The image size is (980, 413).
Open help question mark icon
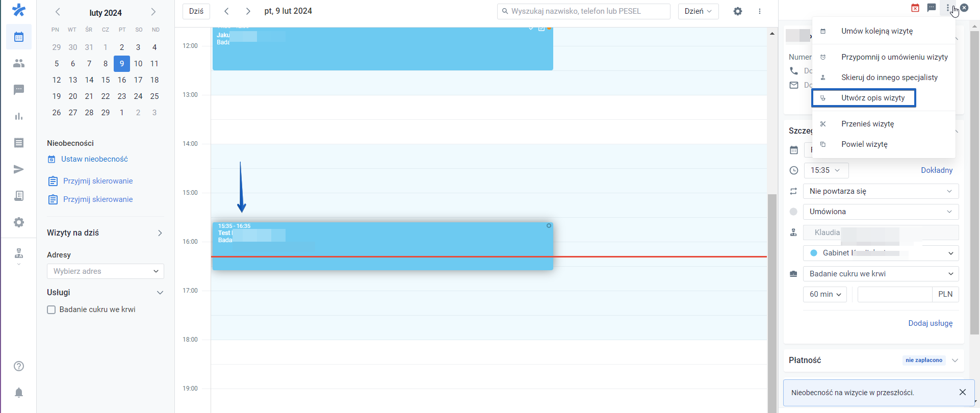tap(19, 366)
